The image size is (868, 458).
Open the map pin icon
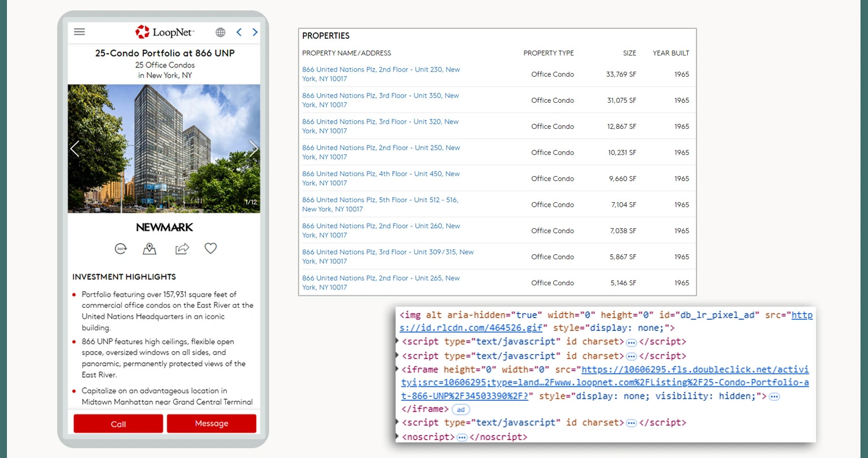click(150, 249)
